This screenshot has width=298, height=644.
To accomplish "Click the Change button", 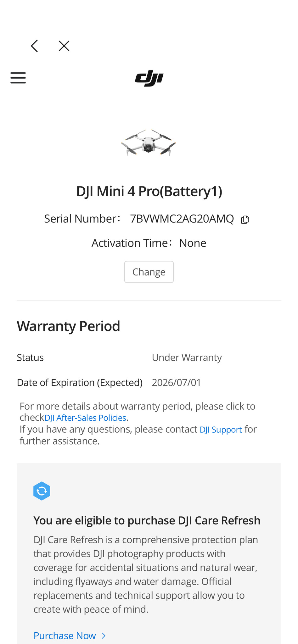I will pos(149,272).
